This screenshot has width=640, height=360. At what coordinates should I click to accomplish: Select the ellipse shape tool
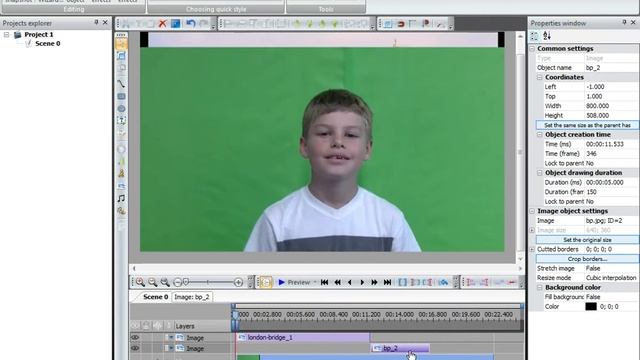pyautogui.click(x=121, y=109)
